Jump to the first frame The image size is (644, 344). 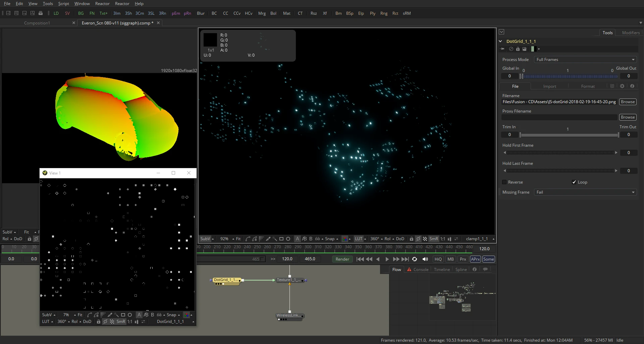pyautogui.click(x=360, y=259)
